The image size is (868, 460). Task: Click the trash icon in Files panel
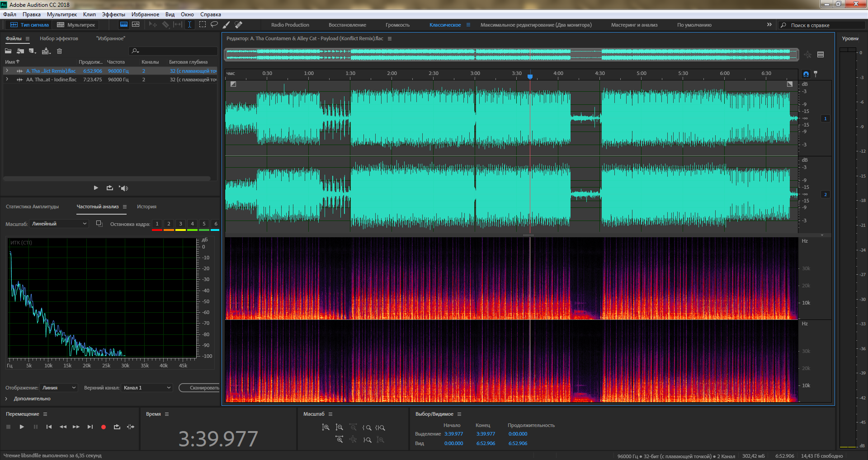tap(59, 51)
